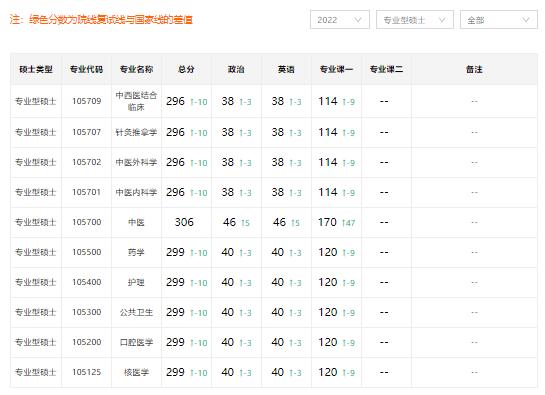The image size is (545, 395).
Task: Click the 专业代码 column header
Action: (86, 69)
